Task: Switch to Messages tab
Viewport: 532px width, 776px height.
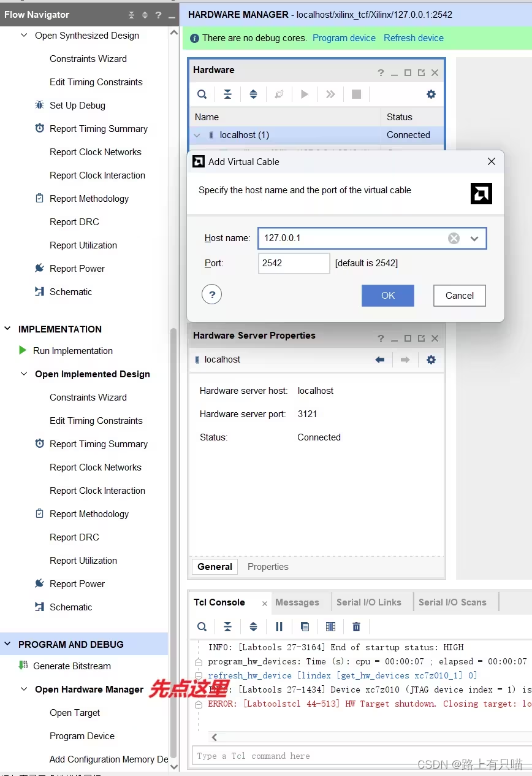Action: [297, 602]
